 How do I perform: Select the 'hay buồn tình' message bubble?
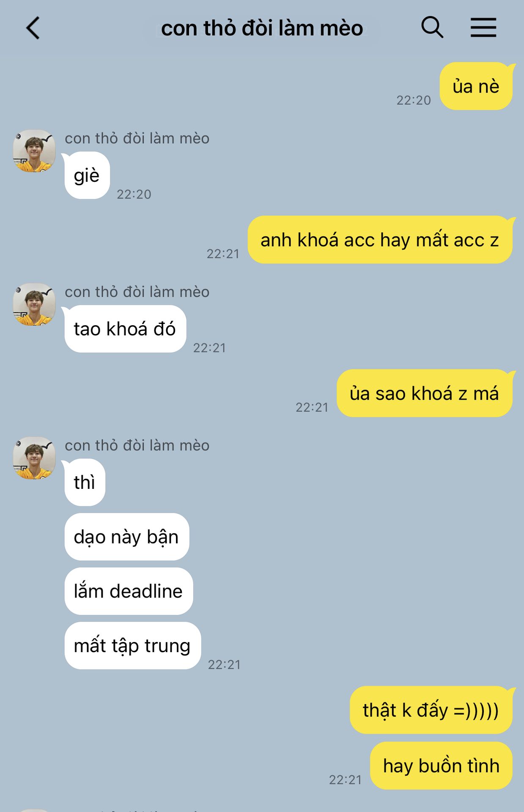click(441, 765)
